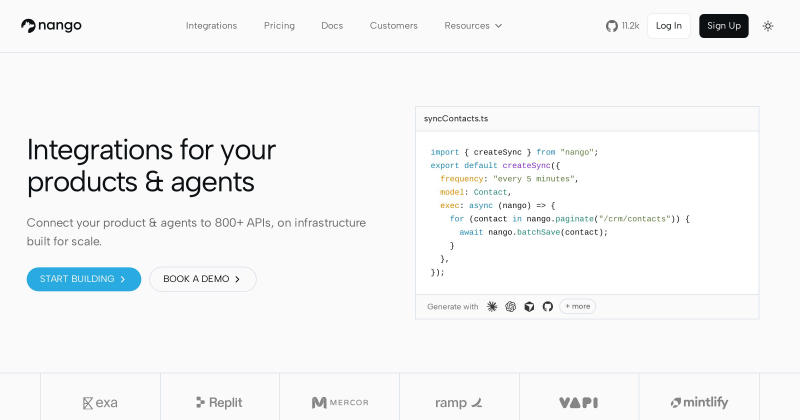The image size is (800, 420).
Task: Open the Integrations nav item
Action: [211, 26]
